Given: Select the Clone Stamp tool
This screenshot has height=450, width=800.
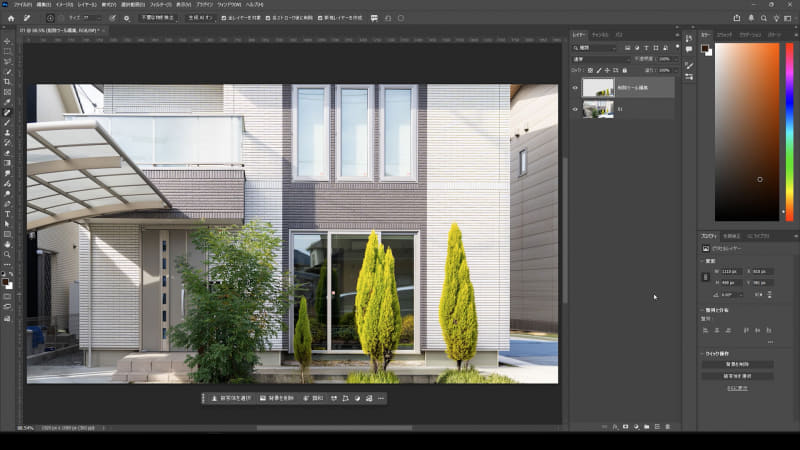Looking at the screenshot, I should pos(7,133).
